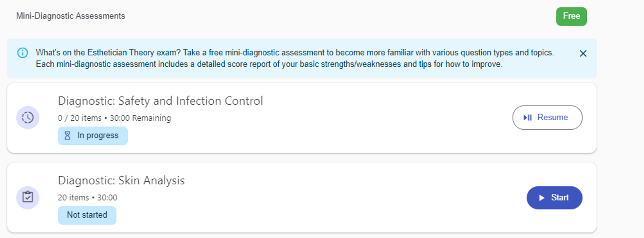Click the play triangle icon on Start button

pyautogui.click(x=541, y=198)
